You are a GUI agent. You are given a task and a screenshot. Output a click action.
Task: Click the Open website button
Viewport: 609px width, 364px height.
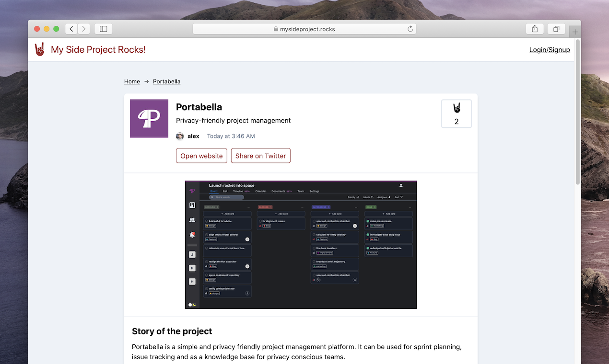[201, 156]
